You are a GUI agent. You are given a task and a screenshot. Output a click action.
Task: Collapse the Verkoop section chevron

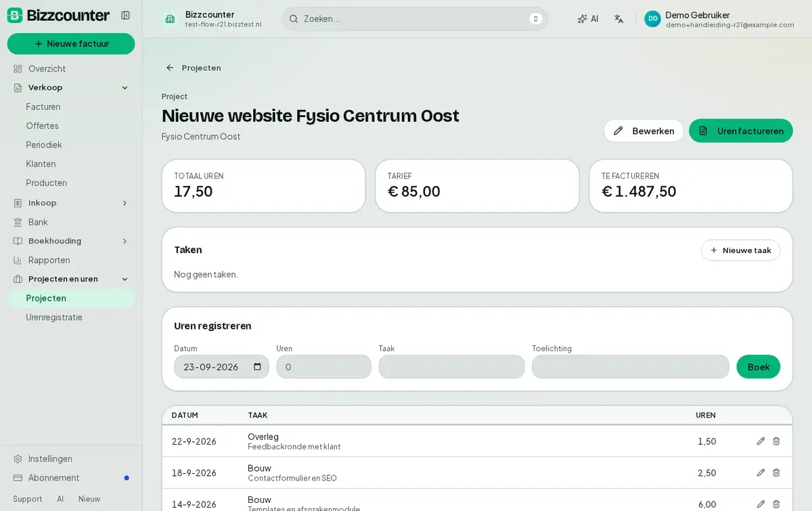[x=125, y=87]
